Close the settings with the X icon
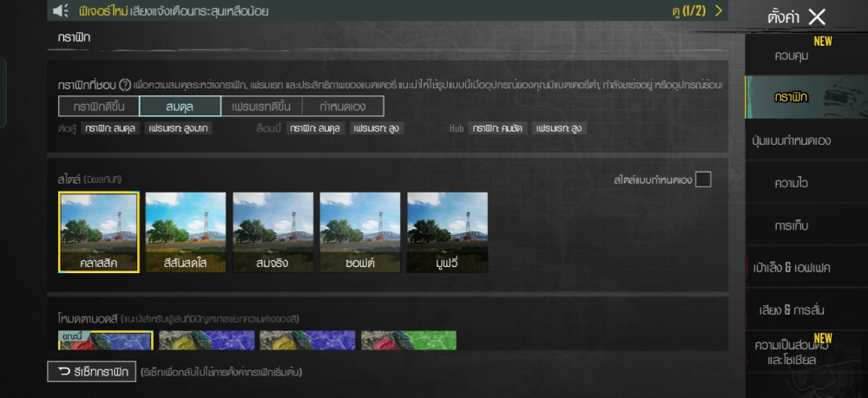 point(817,16)
